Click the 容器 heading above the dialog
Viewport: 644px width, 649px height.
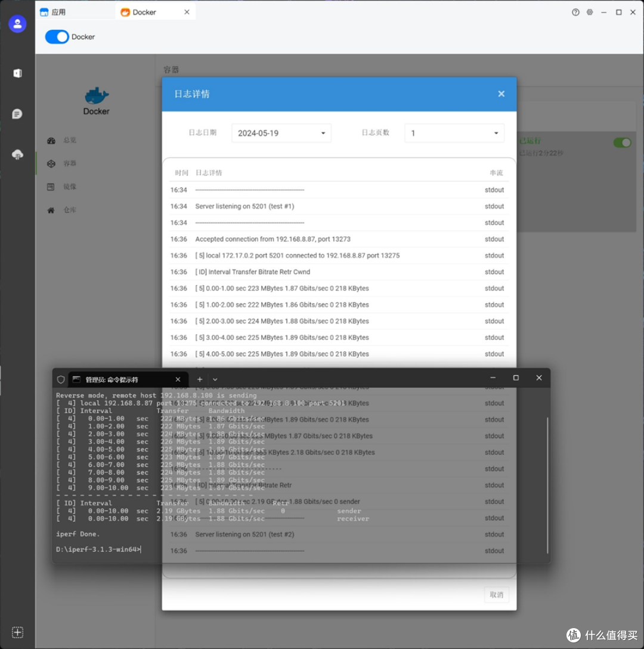(171, 70)
